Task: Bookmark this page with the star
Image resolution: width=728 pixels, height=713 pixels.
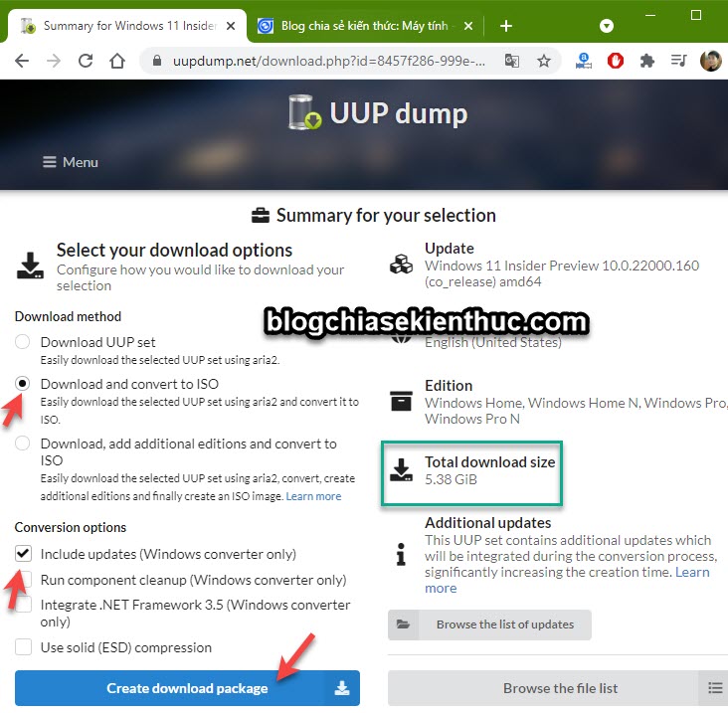Action: click(544, 61)
